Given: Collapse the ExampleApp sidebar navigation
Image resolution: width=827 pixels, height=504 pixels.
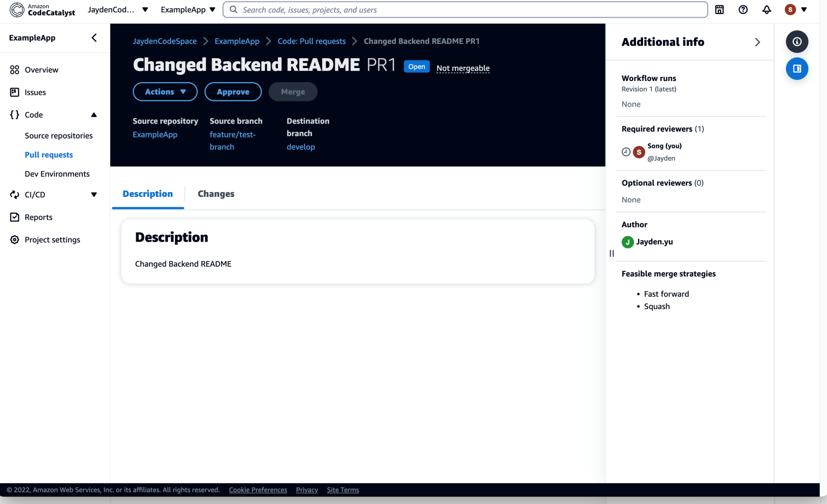Looking at the screenshot, I should pyautogui.click(x=94, y=38).
